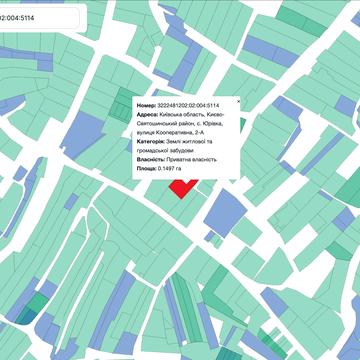Select the red highlighted parcel
The width and height of the screenshot is (360, 360).
[x=183, y=189]
